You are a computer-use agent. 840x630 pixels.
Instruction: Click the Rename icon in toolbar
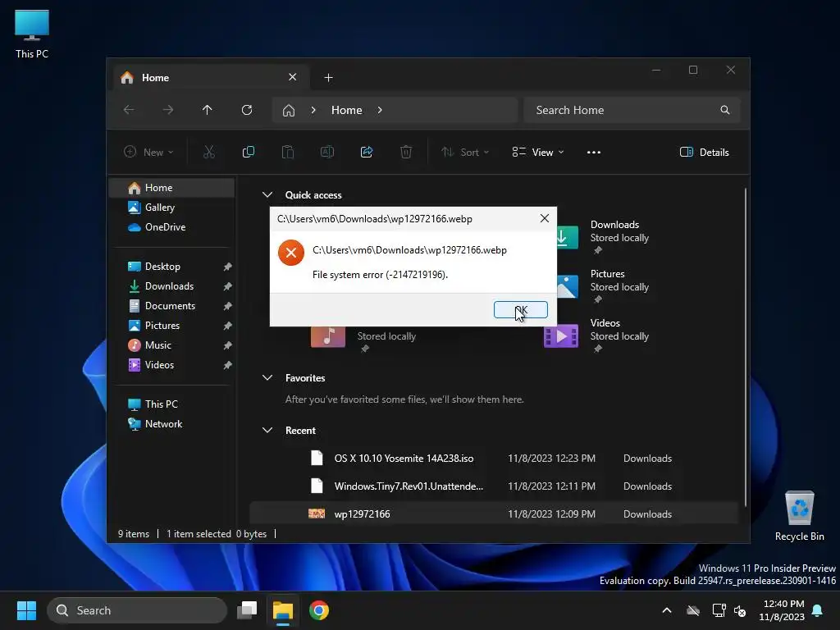(326, 152)
